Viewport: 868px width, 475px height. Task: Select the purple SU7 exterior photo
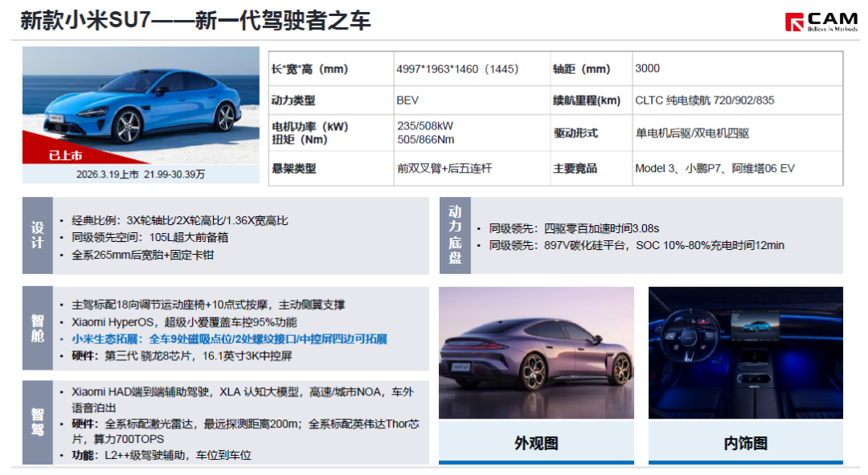pos(536,353)
